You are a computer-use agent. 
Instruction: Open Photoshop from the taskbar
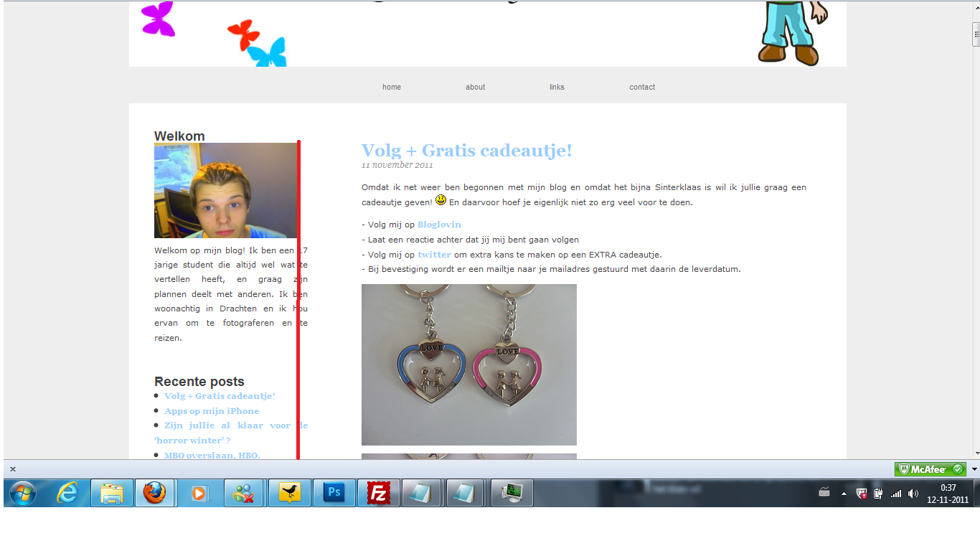[x=334, y=493]
